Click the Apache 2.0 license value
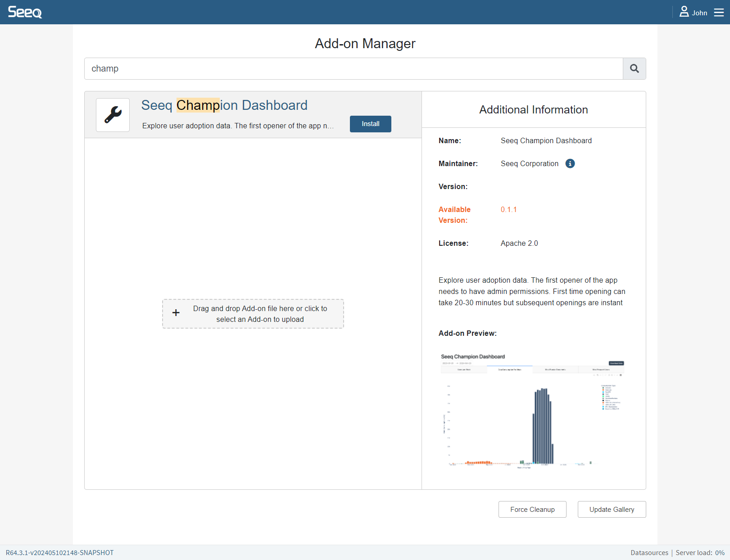 point(519,243)
